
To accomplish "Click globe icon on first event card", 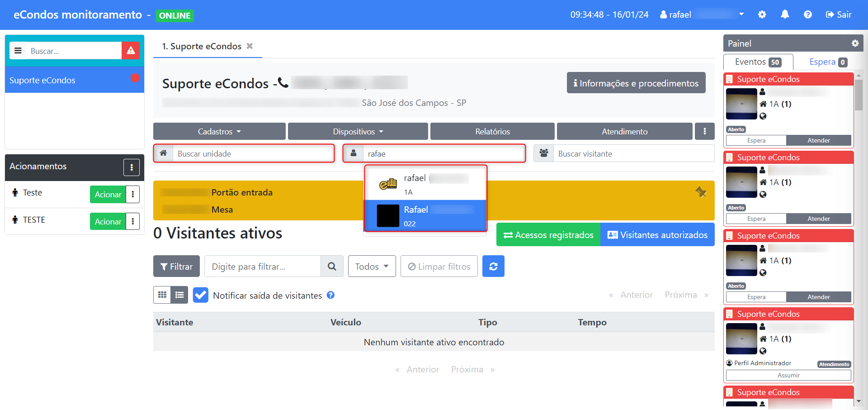I will click(763, 116).
